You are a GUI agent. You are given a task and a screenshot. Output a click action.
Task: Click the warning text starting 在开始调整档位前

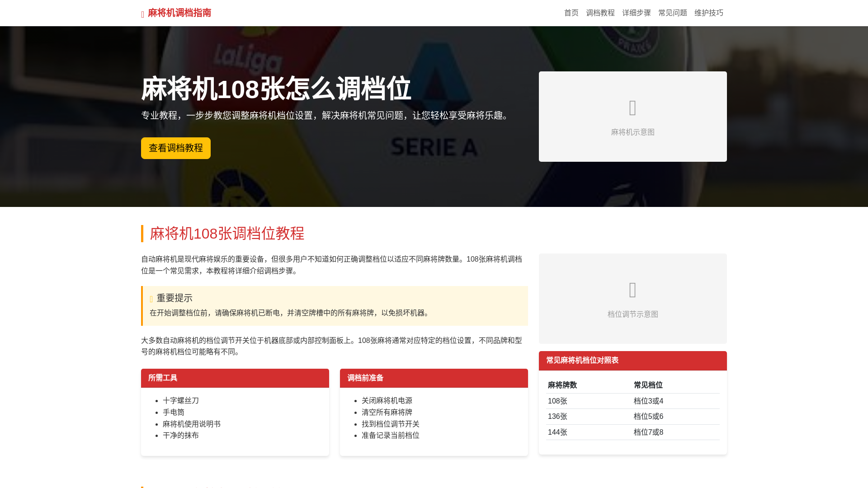[290, 313]
